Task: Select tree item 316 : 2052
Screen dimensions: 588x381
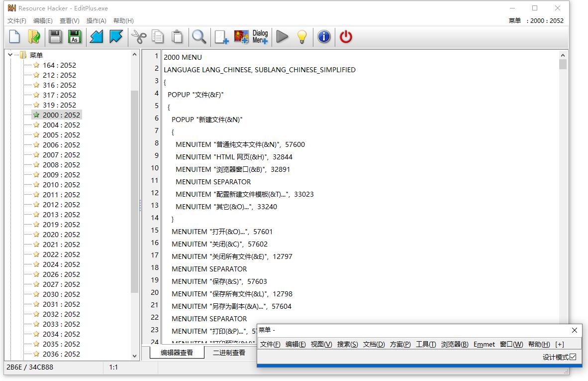Action: coord(59,85)
